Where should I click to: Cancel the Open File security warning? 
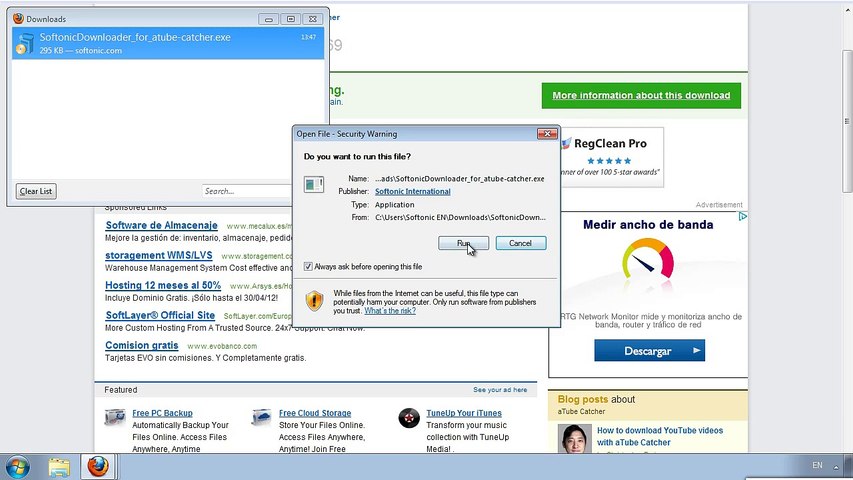pyautogui.click(x=521, y=243)
